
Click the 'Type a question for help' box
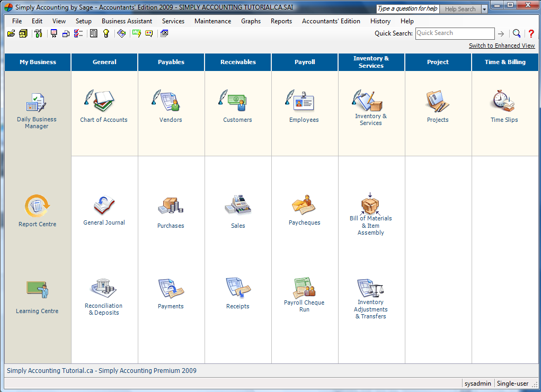pos(407,9)
